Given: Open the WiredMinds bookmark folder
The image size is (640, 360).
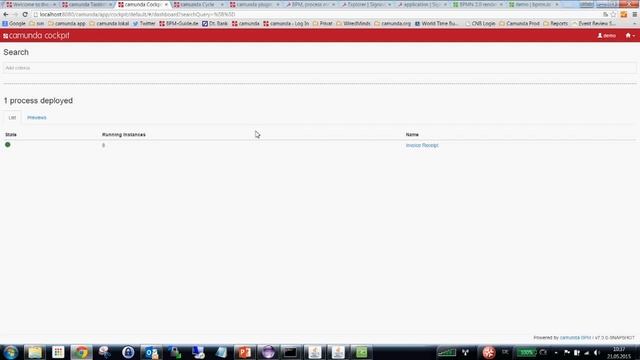Looking at the screenshot, I should pos(353,24).
